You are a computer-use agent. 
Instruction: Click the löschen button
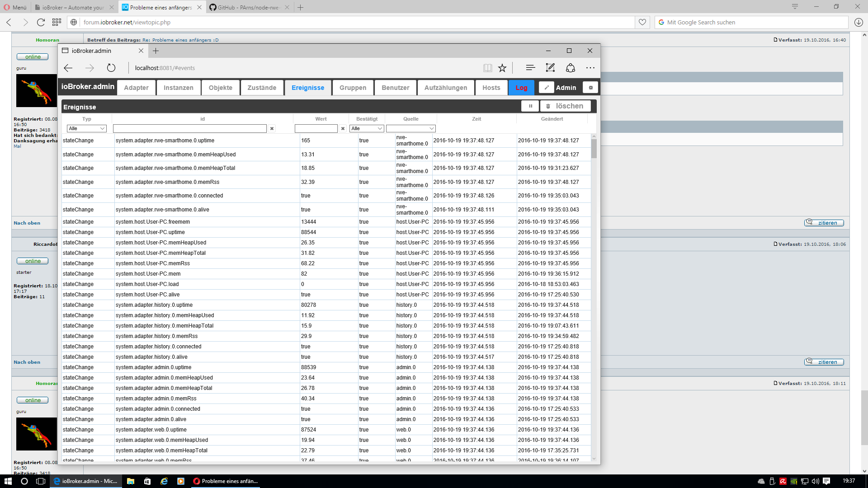click(565, 106)
